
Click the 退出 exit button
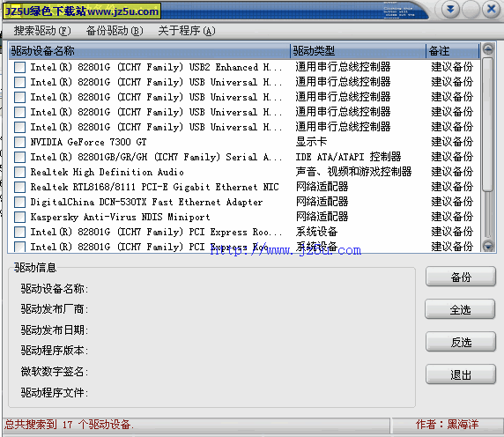[461, 374]
